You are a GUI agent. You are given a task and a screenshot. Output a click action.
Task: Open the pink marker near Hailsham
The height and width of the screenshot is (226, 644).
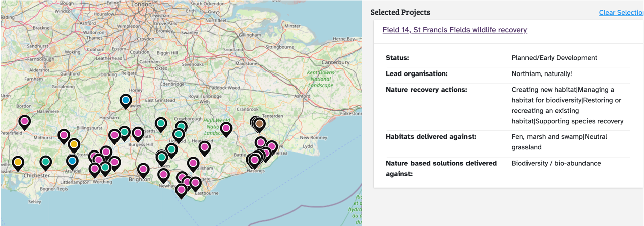pyautogui.click(x=193, y=163)
